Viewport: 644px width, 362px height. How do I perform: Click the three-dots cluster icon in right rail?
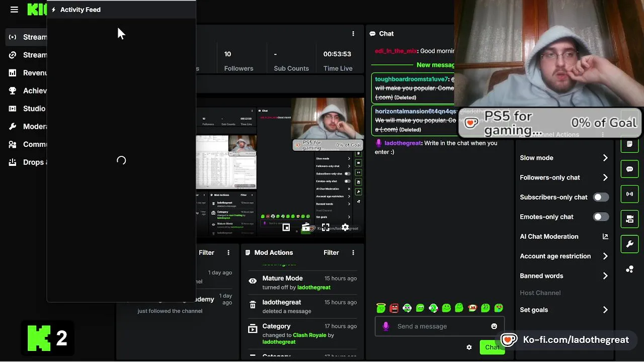(x=629, y=269)
